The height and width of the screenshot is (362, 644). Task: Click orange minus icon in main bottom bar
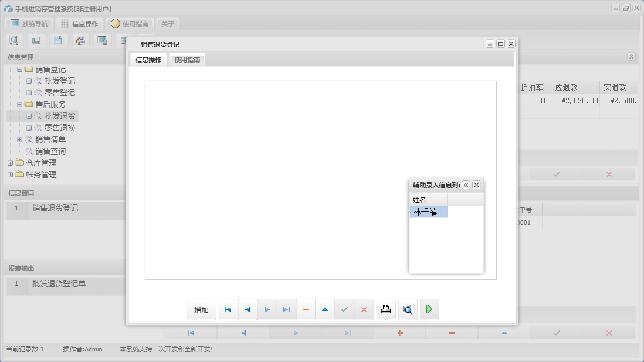pyautogui.click(x=452, y=333)
